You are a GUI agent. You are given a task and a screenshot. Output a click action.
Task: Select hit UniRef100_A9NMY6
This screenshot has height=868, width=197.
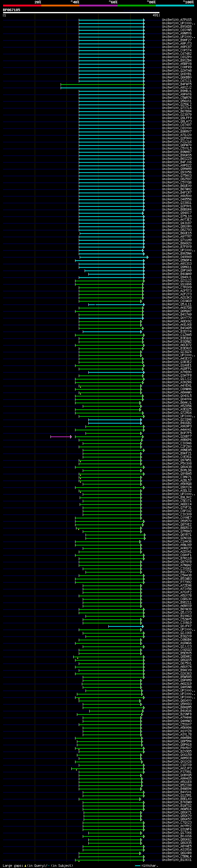pos(177,34)
